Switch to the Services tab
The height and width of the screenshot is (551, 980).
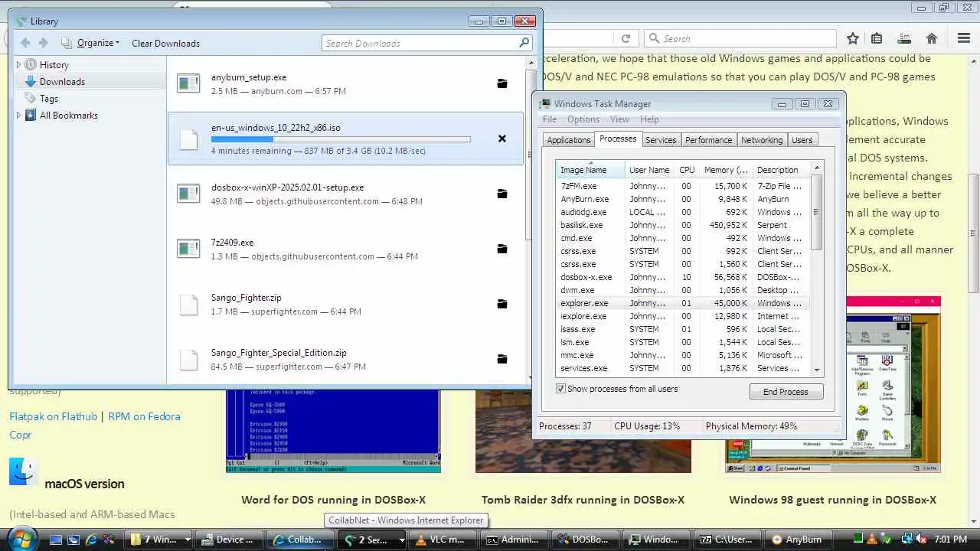tap(661, 140)
